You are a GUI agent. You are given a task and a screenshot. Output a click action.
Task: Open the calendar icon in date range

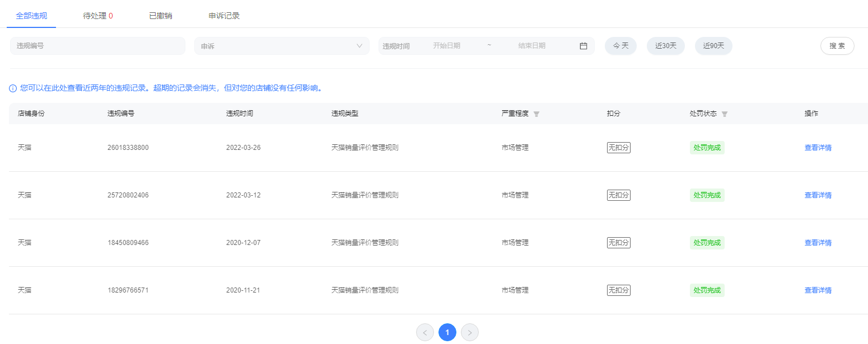tap(584, 46)
